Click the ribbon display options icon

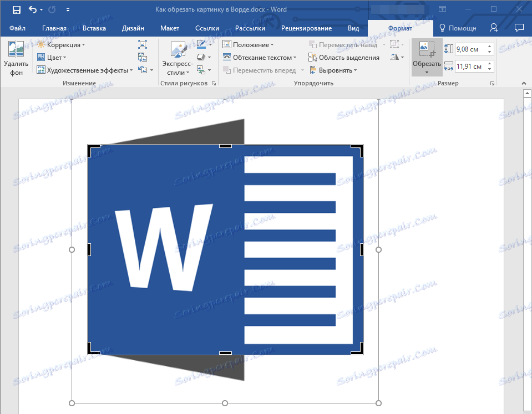pos(443,9)
